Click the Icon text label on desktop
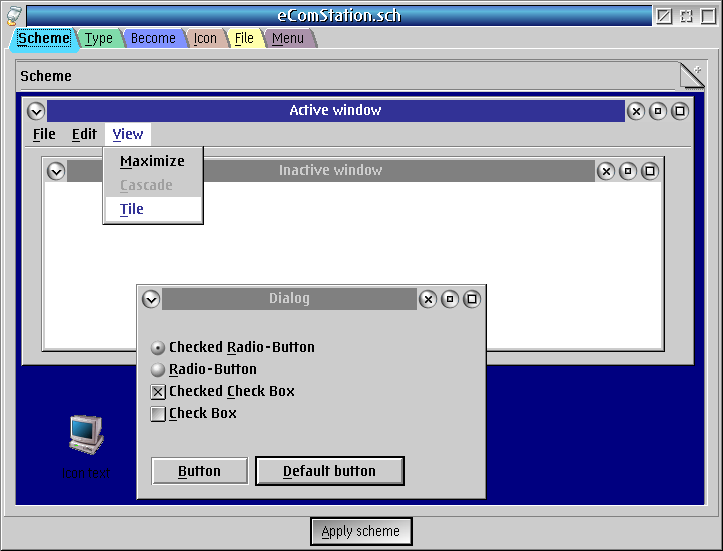Image resolution: width=723 pixels, height=551 pixels. pos(86,473)
